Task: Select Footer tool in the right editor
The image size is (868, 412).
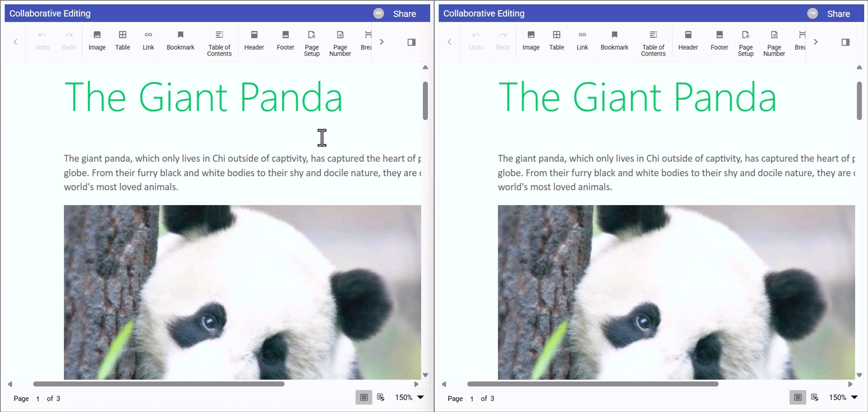Action: 719,41
